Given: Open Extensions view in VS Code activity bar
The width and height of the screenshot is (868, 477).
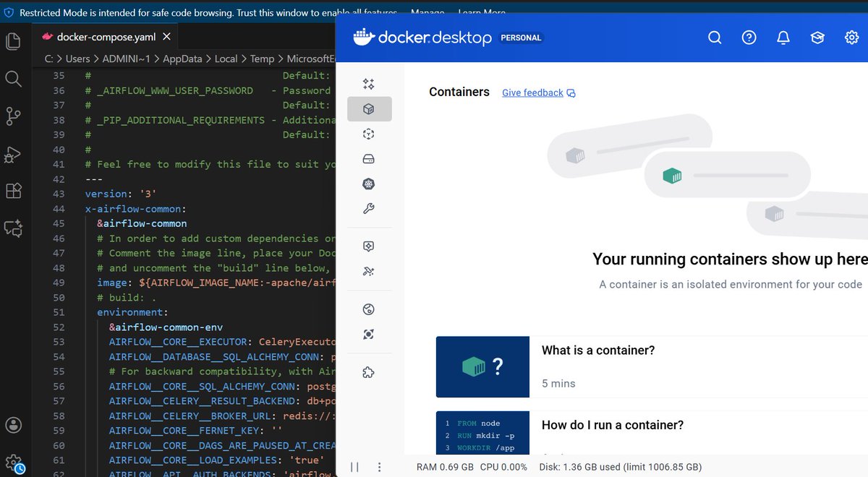Looking at the screenshot, I should pos(13,191).
